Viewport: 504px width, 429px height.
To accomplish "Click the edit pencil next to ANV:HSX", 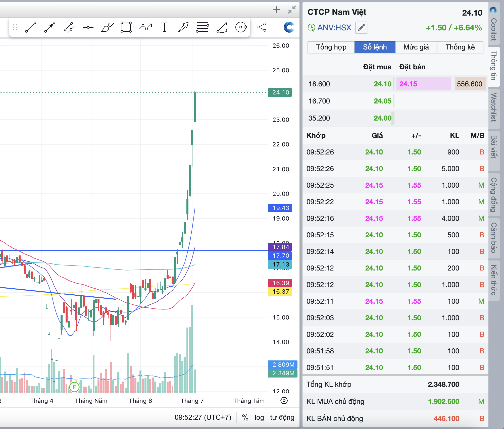I will tap(361, 28).
